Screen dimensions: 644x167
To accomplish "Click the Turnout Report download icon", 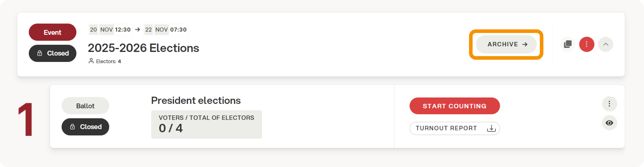I will (491, 128).
